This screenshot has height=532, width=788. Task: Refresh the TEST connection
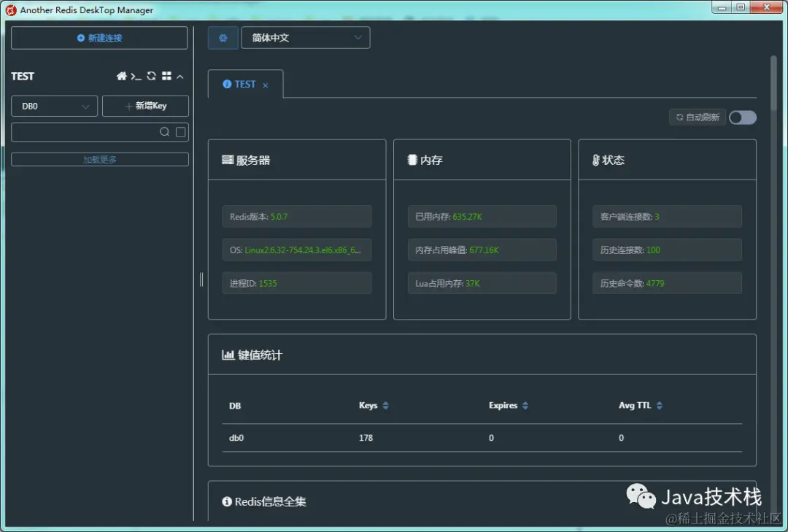point(151,76)
